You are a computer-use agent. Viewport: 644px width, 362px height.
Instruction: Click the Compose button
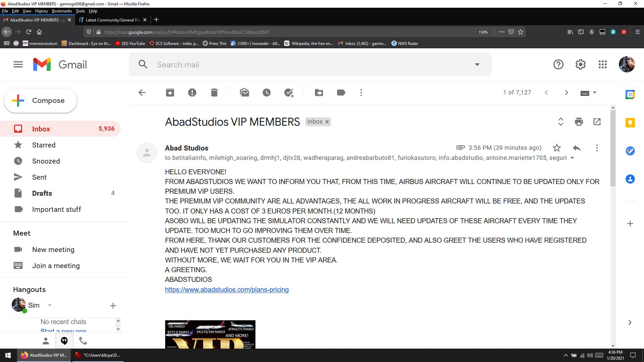pyautogui.click(x=41, y=101)
